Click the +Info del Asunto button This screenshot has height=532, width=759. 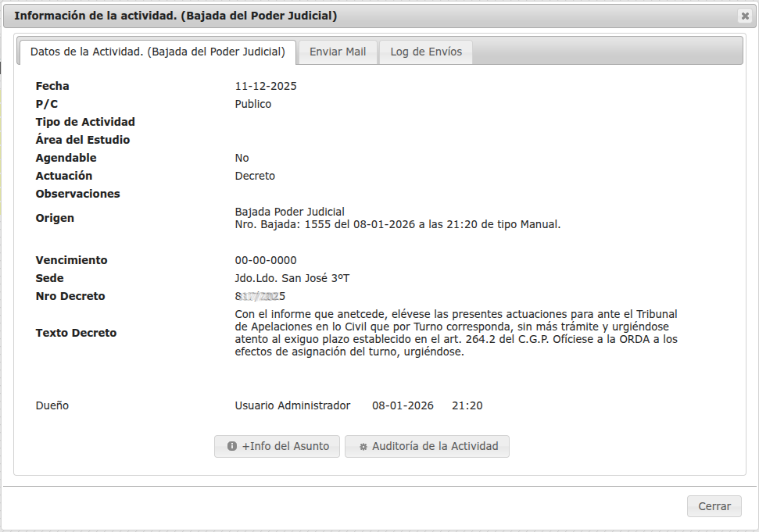(277, 447)
